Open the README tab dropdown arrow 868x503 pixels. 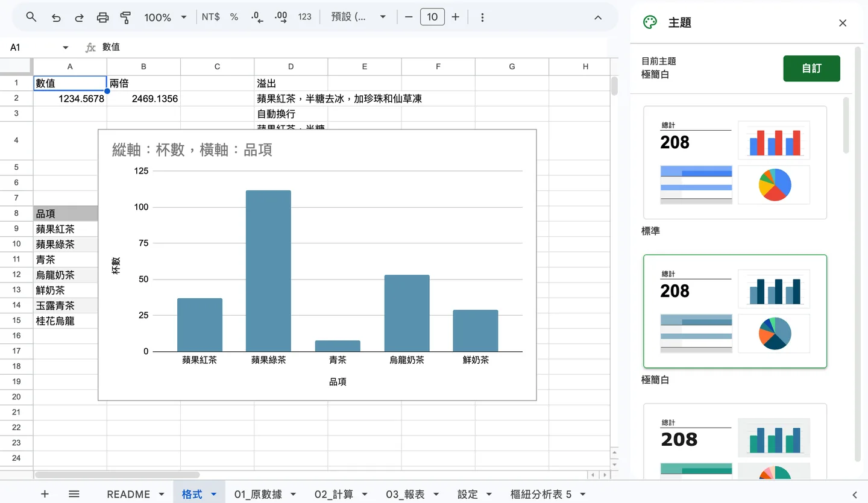click(x=162, y=495)
